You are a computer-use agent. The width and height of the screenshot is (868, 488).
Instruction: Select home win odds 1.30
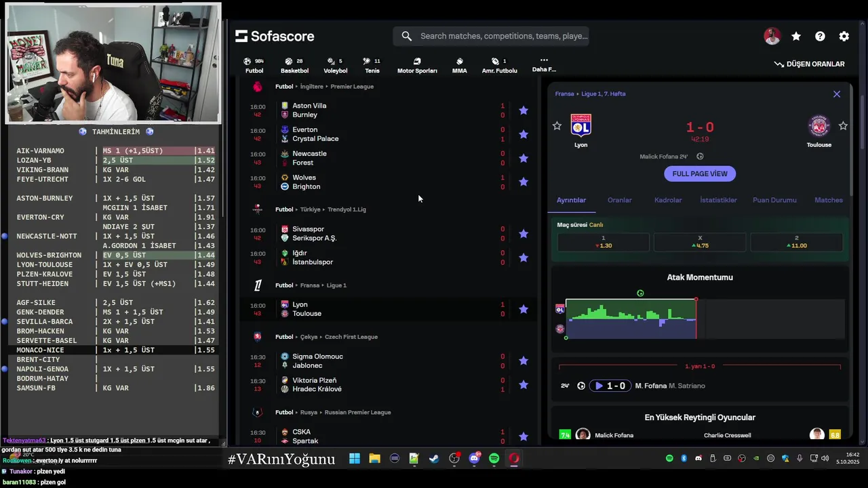click(x=603, y=242)
